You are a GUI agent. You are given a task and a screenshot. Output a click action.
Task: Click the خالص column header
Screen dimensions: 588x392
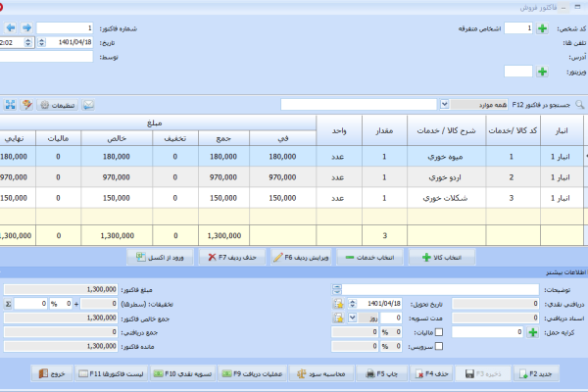click(117, 138)
